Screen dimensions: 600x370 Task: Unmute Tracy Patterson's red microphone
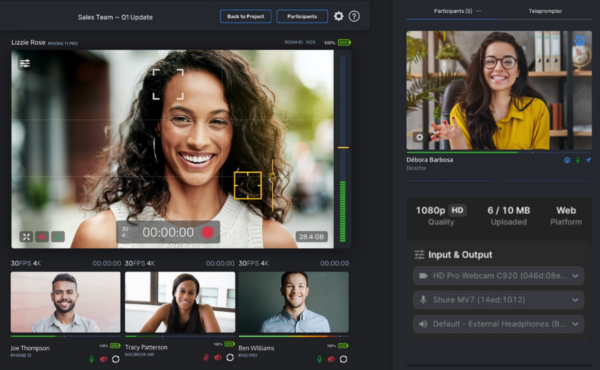(206, 357)
